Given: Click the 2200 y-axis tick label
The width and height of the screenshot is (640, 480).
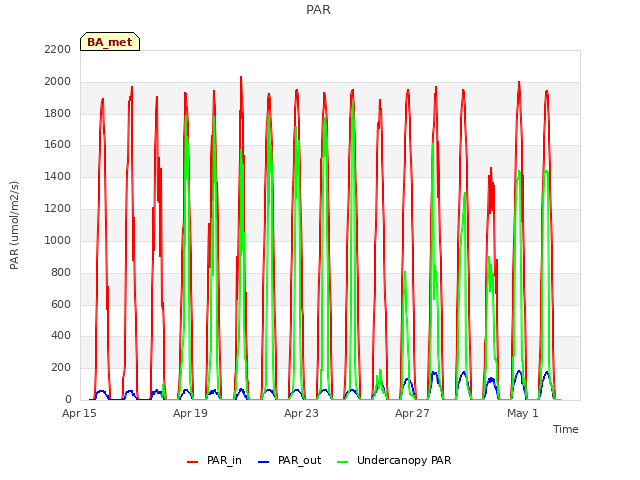Looking at the screenshot, I should [x=58, y=49].
